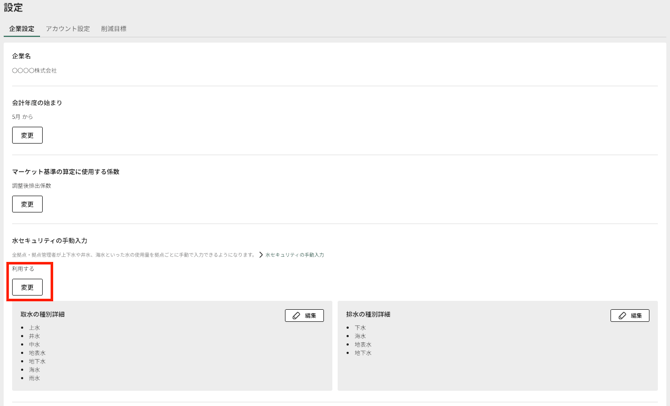Click pencil icon in 取水の種別詳細 panel
The height and width of the screenshot is (406, 670).
296,316
